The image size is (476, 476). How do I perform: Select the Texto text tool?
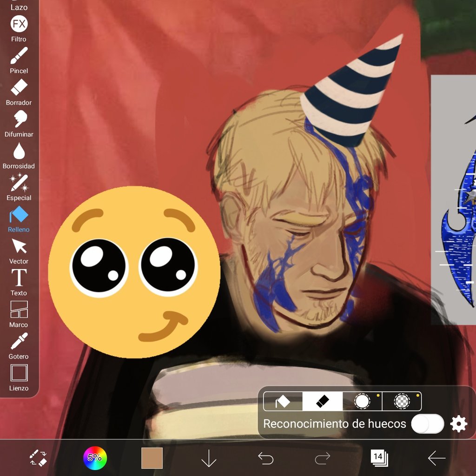coord(19,283)
